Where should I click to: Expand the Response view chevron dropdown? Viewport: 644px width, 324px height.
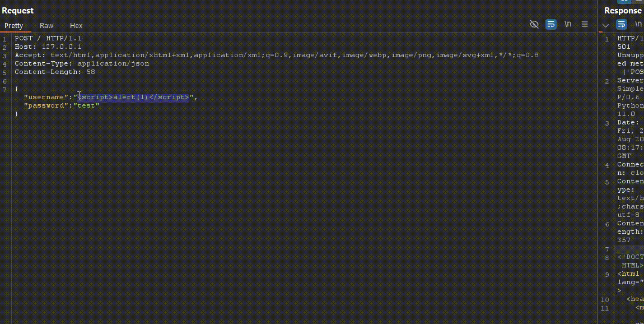tap(605, 25)
